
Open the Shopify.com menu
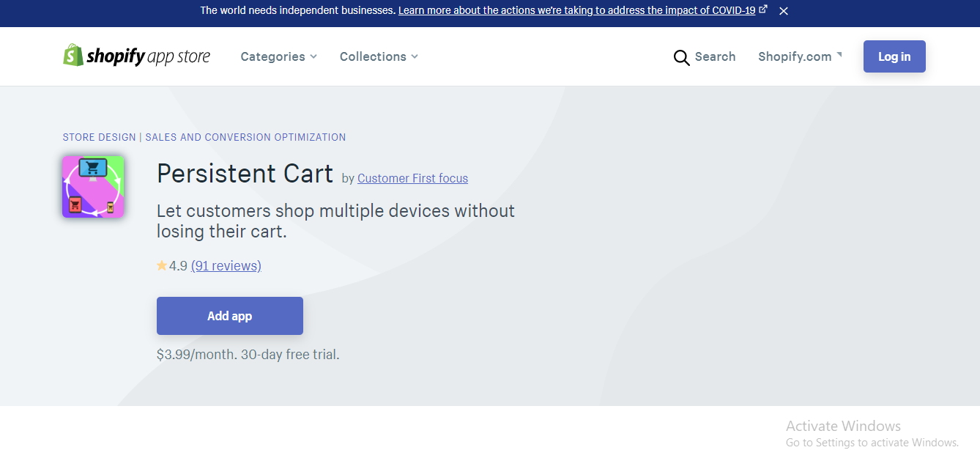pos(800,56)
